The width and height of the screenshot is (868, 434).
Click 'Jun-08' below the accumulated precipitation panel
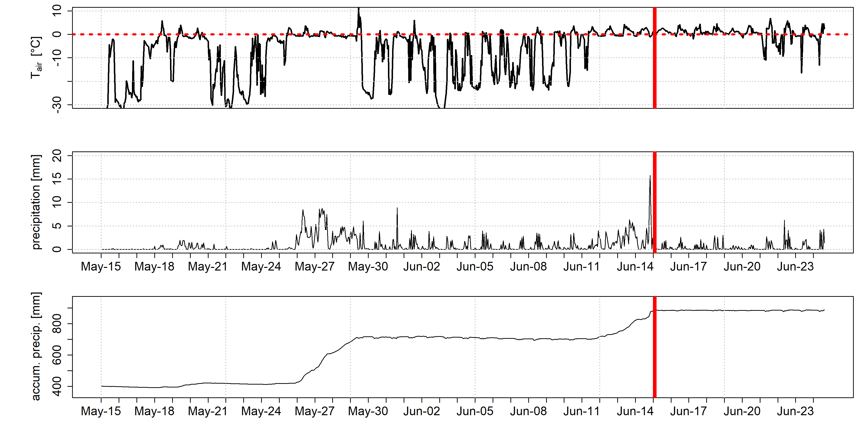coord(528,411)
